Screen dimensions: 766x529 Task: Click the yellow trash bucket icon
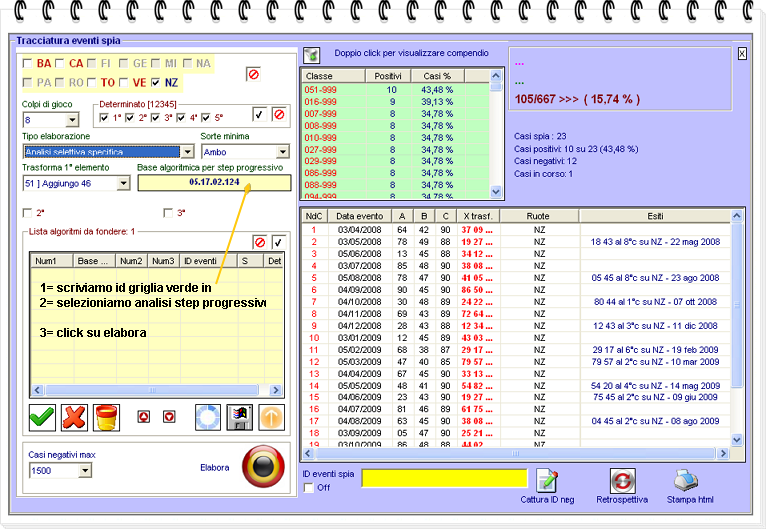tap(106, 418)
